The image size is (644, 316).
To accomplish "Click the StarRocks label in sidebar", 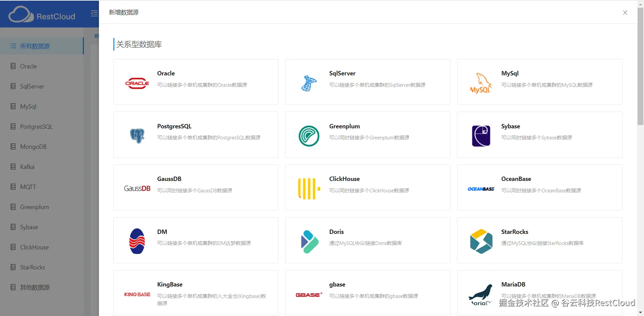I will coord(33,267).
